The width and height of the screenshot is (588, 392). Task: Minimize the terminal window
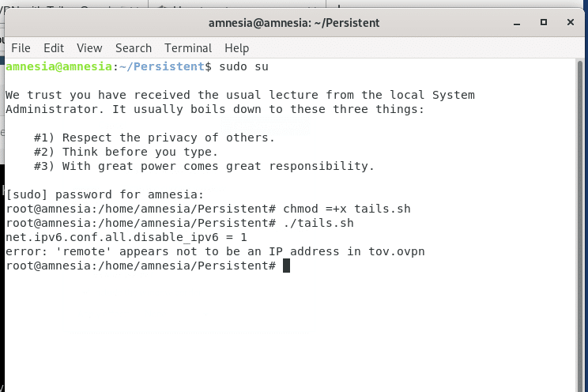coord(517,23)
